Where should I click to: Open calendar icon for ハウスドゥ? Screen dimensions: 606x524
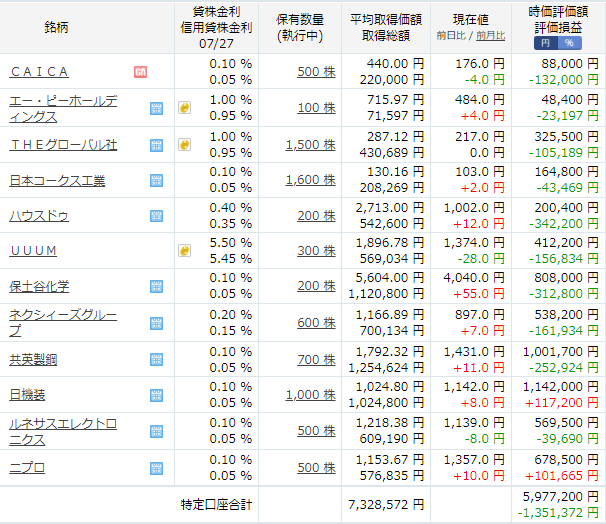(156, 216)
